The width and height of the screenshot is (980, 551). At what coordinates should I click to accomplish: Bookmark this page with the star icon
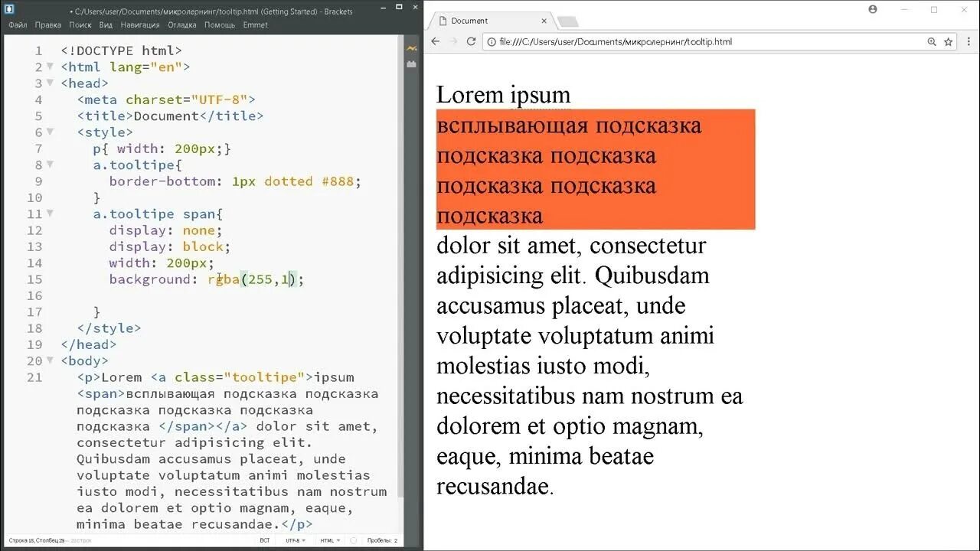tap(948, 41)
